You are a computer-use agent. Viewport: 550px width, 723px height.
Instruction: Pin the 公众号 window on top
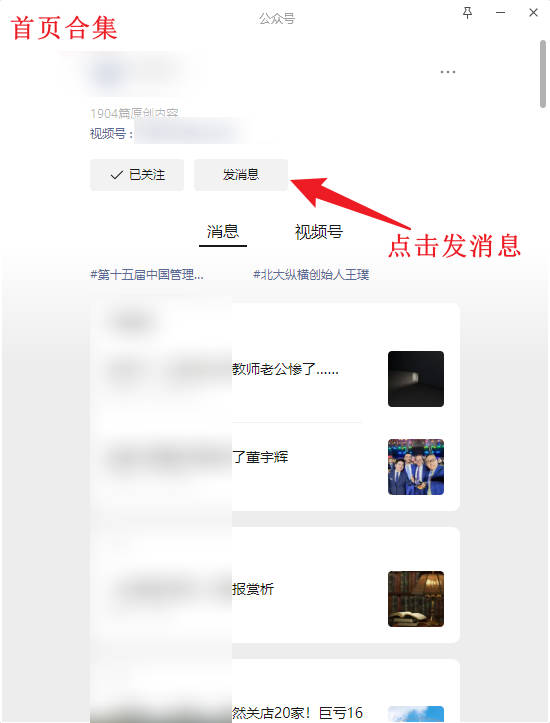[x=467, y=13]
